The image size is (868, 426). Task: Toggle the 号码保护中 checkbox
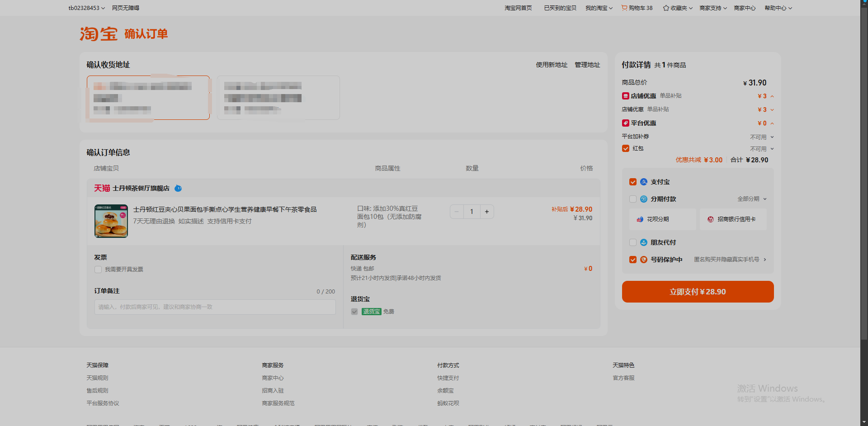point(633,260)
